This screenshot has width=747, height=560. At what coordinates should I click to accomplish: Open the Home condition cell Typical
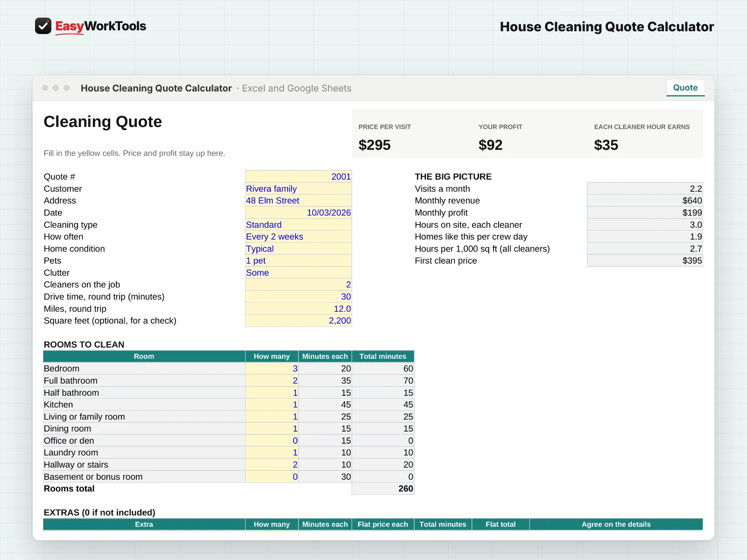[298, 249]
